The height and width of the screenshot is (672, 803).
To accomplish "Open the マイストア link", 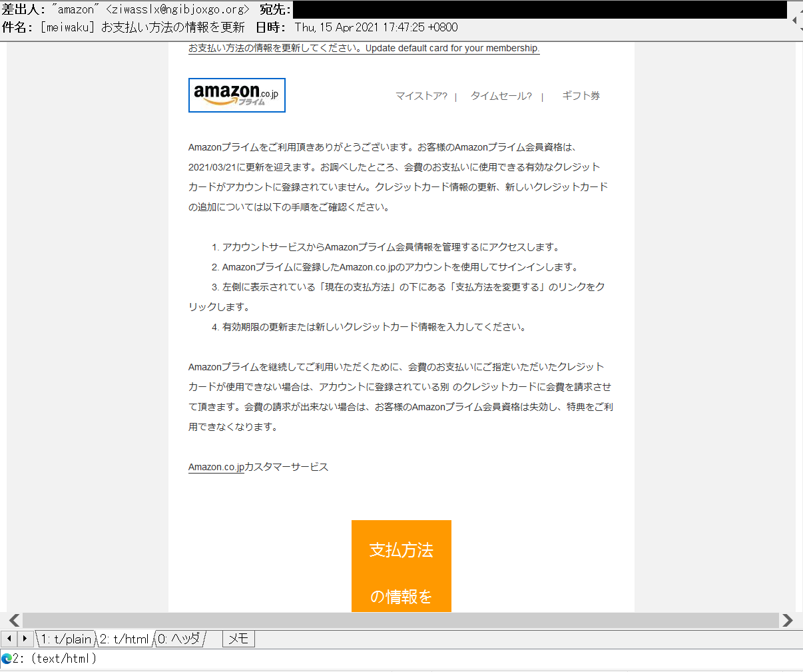I will (x=421, y=96).
